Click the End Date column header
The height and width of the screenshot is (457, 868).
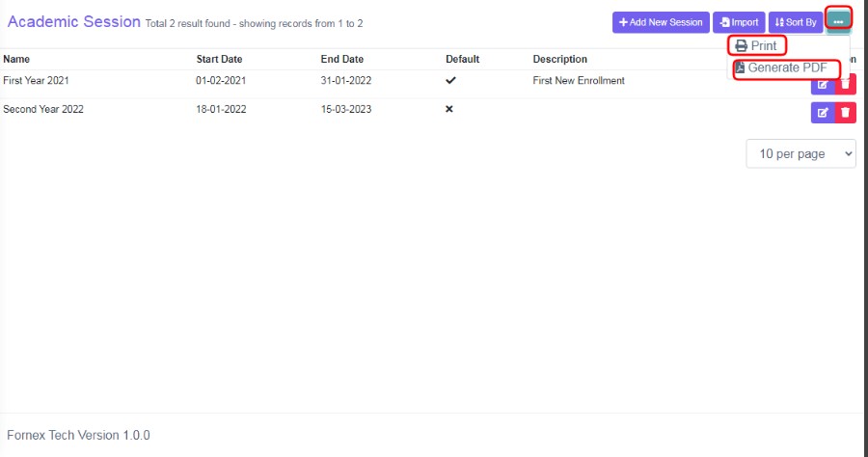tap(342, 59)
